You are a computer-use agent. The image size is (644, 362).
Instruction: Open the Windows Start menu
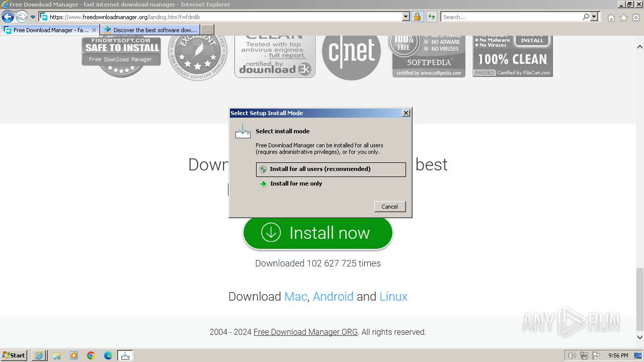tap(14, 355)
